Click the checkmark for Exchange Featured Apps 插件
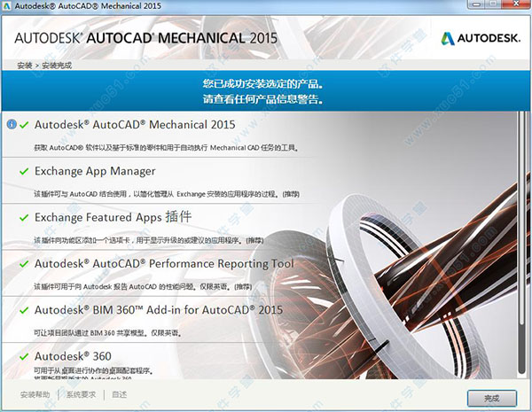The image size is (532, 412). [x=24, y=218]
